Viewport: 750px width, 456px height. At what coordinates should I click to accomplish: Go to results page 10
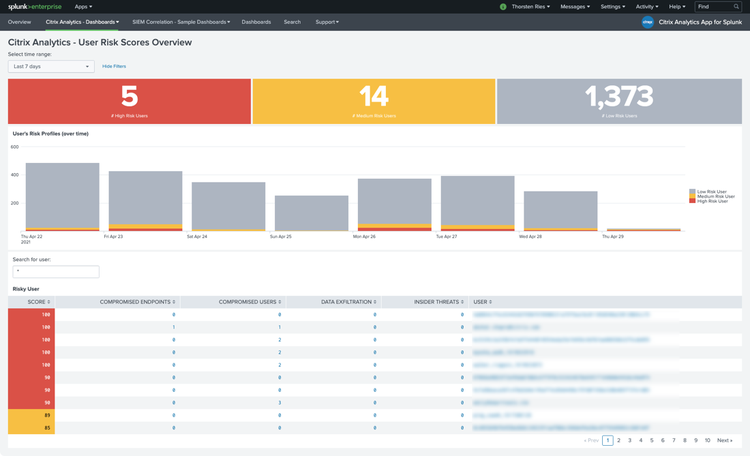pyautogui.click(x=707, y=440)
